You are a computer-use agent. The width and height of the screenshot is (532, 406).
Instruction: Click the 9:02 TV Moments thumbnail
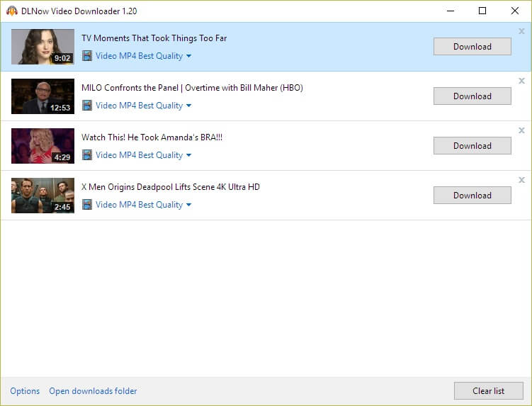pyautogui.click(x=43, y=47)
